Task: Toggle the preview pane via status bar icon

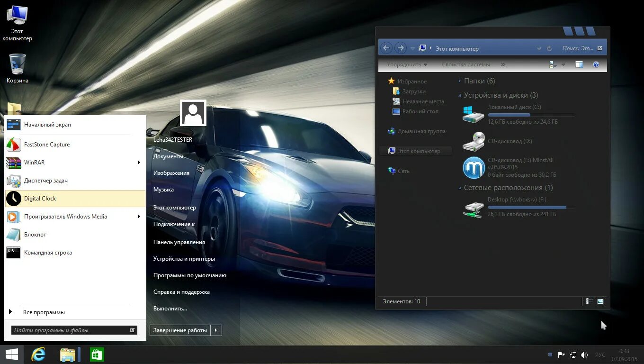Action: [x=600, y=301]
